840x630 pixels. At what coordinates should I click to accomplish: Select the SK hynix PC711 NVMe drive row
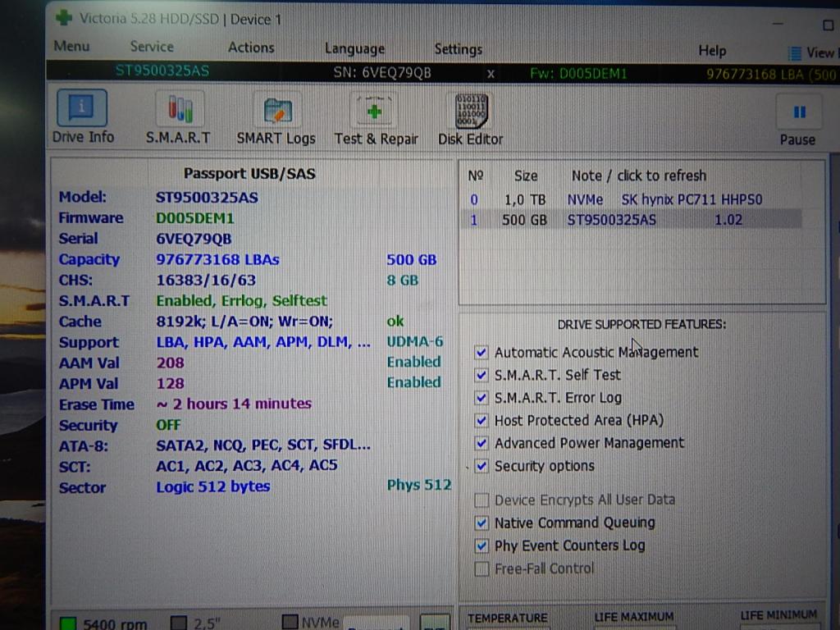(631, 200)
